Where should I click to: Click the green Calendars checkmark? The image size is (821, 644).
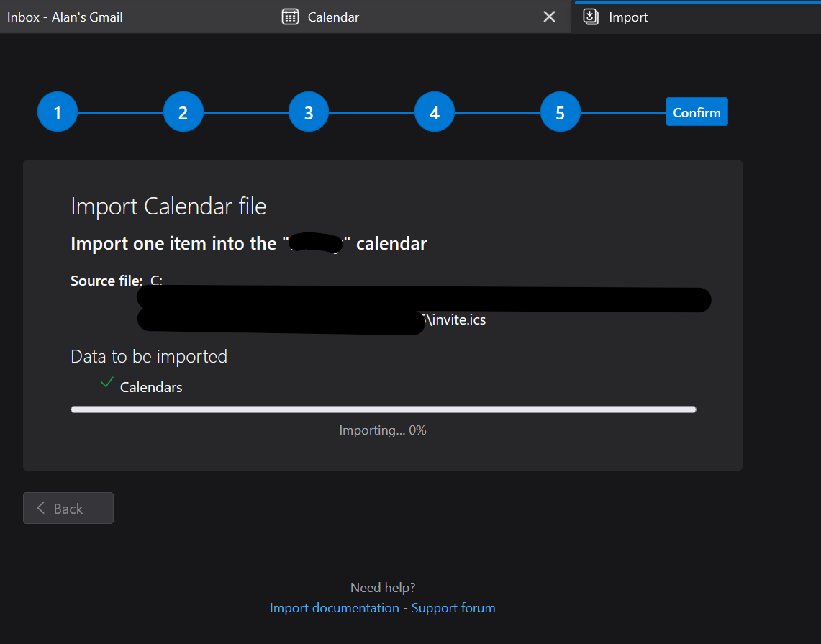click(106, 383)
